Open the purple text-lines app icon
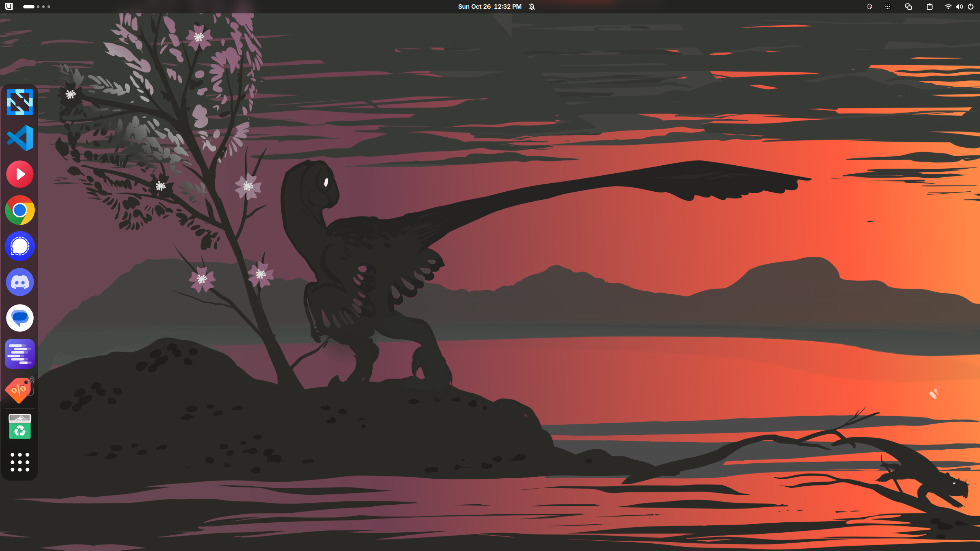Image resolution: width=980 pixels, height=551 pixels. pyautogui.click(x=20, y=354)
